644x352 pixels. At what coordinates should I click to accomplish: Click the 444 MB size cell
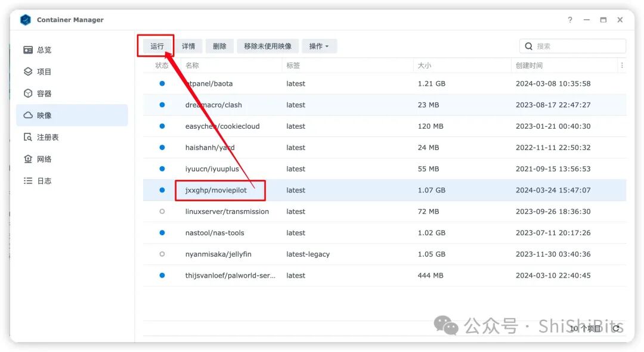pos(431,275)
